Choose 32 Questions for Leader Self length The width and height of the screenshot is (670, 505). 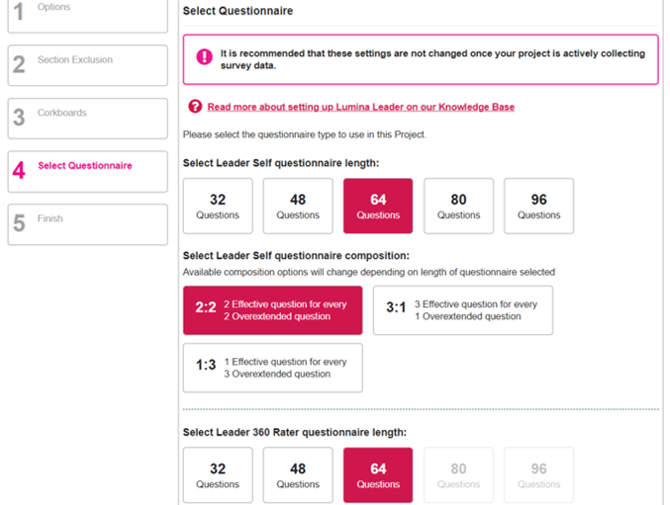coord(218,206)
